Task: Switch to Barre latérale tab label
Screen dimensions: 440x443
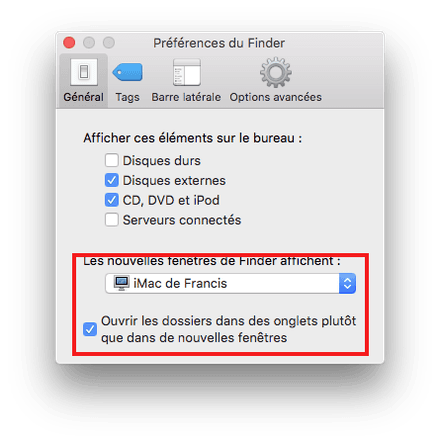Action: (186, 97)
